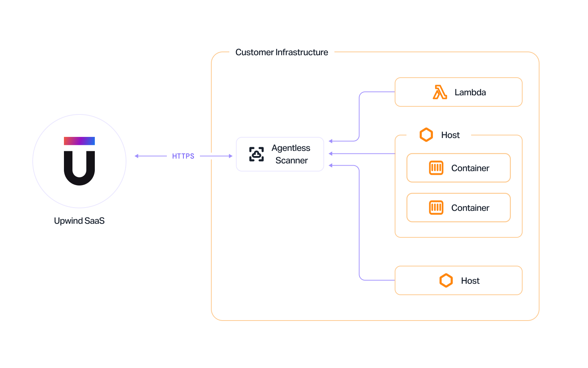Image resolution: width=588 pixels, height=368 pixels.
Task: Click the hexagon icon in the standalone Host box
Action: coord(446,280)
